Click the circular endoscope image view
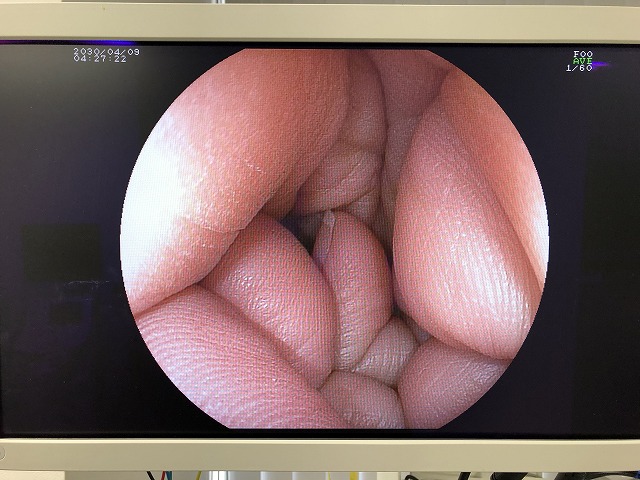Viewport: 640px width, 480px height. tap(335, 239)
